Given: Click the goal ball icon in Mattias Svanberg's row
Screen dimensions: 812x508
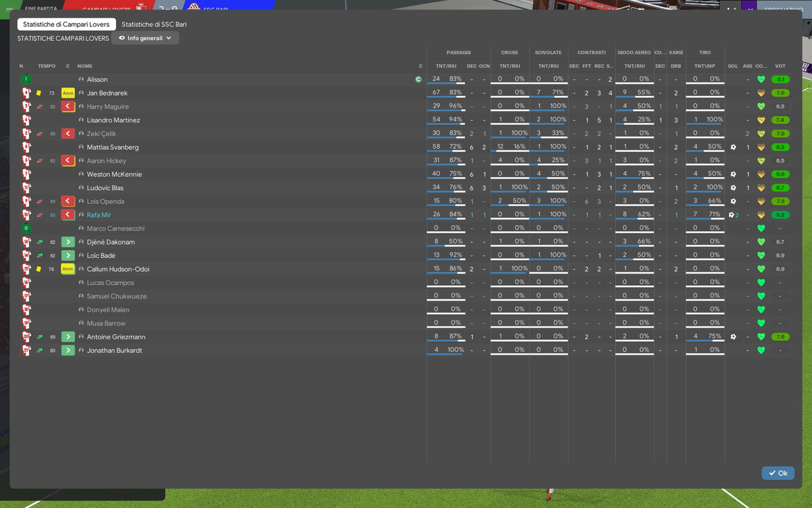Looking at the screenshot, I should click(733, 147).
